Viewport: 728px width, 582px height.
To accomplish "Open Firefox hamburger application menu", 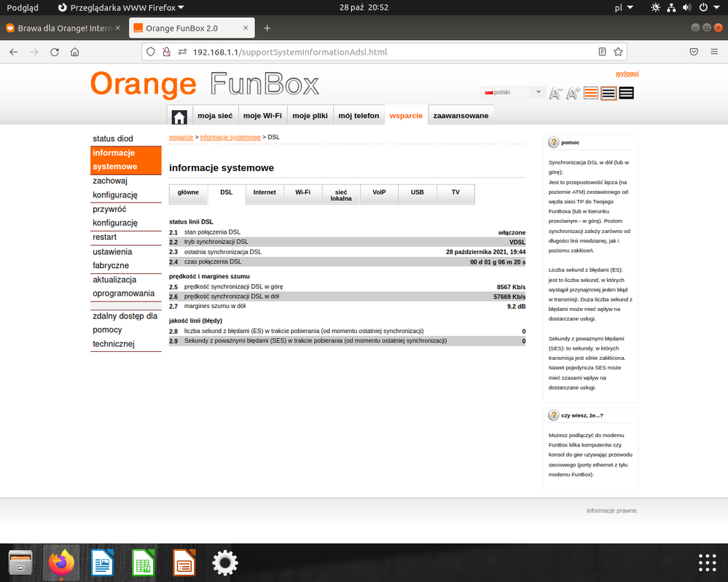I will pos(715,52).
